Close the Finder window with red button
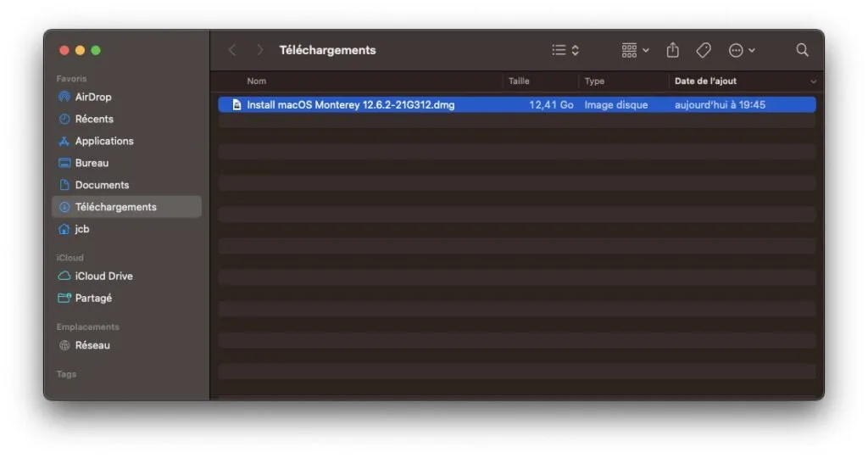Viewport: 868px width, 458px height. tap(64, 50)
